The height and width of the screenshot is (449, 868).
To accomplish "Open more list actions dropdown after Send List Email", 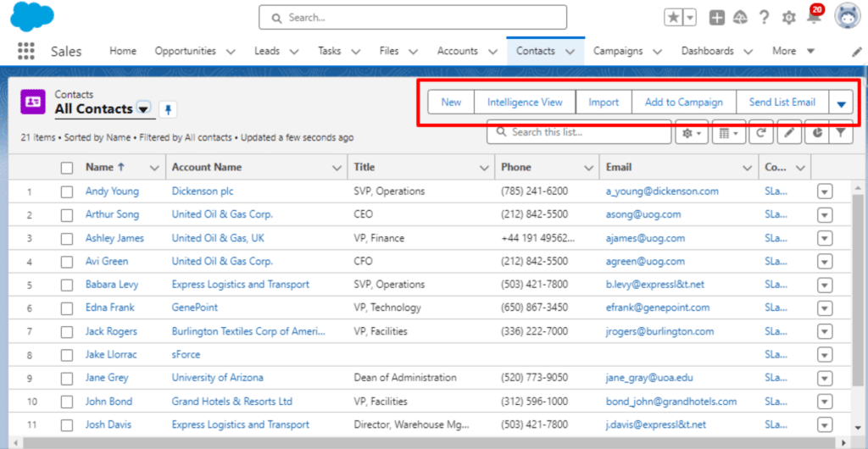I will pos(842,103).
